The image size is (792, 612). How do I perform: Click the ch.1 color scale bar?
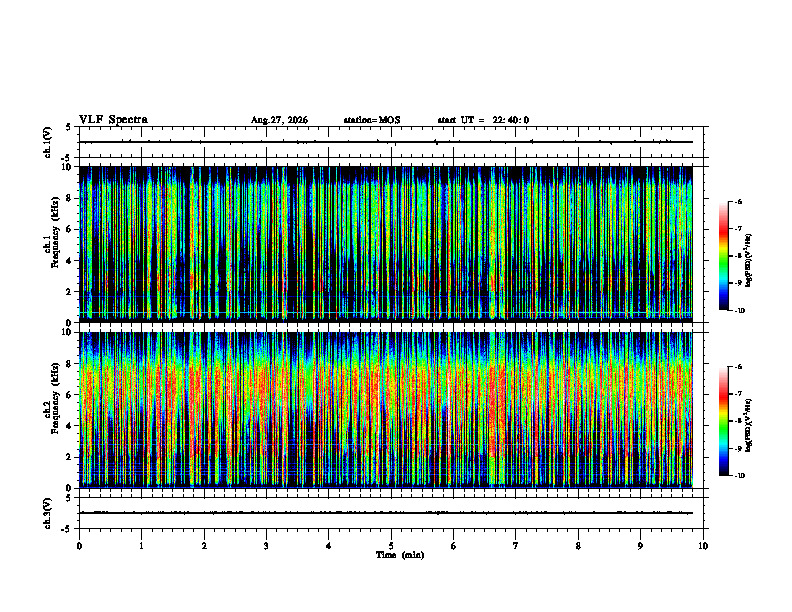click(x=724, y=256)
